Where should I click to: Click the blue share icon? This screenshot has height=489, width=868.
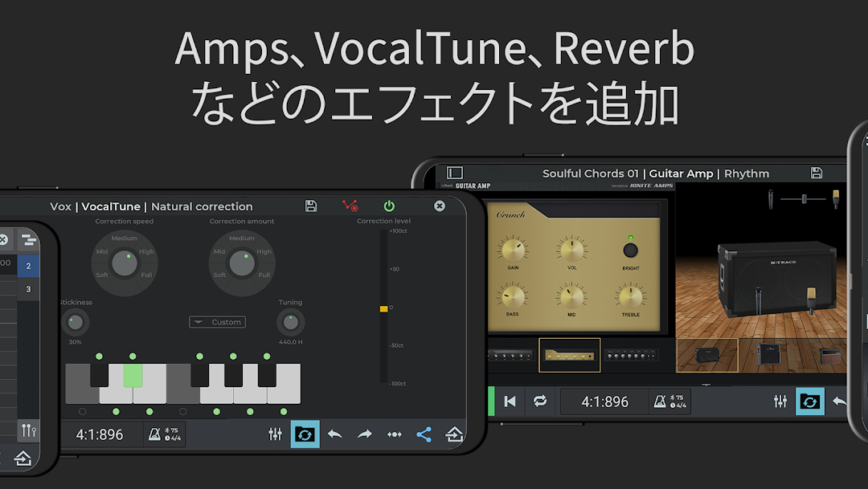pos(424,434)
